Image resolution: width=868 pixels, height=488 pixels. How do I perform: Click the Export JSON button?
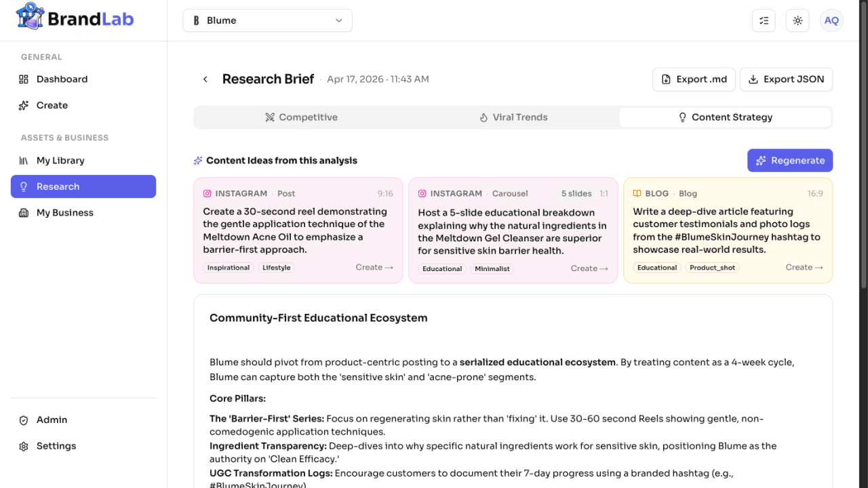786,79
